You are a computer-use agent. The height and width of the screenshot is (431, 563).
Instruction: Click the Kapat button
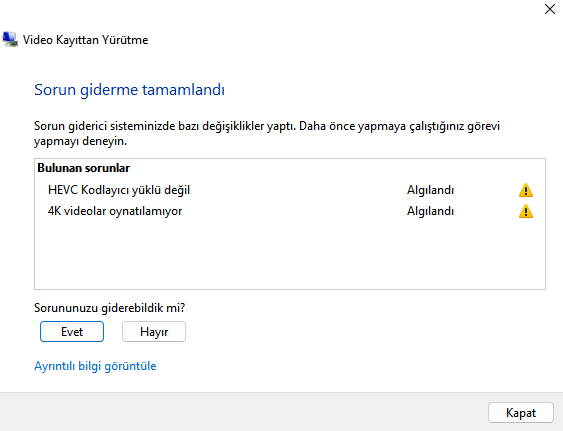click(521, 413)
